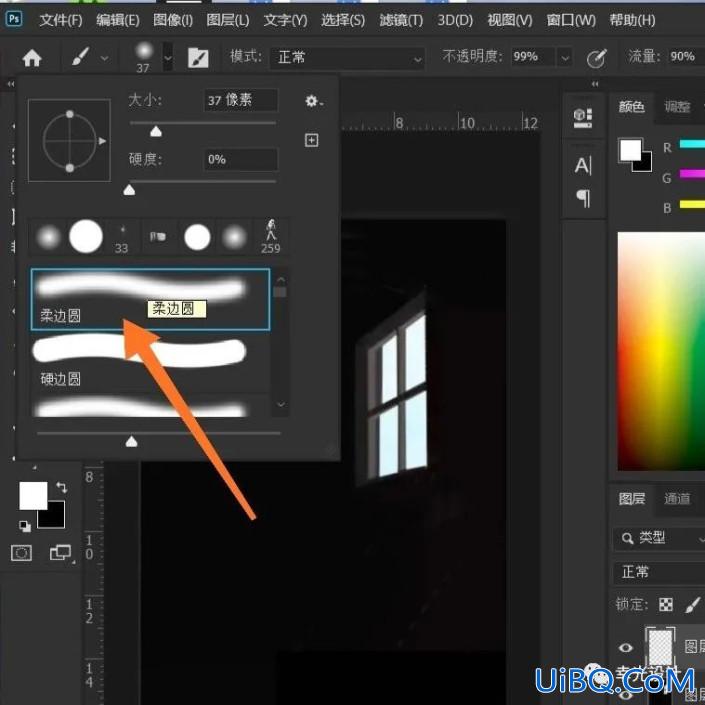This screenshot has width=705, height=705.
Task: Open layer blend mode dropdown 正常
Action: pyautogui.click(x=659, y=572)
